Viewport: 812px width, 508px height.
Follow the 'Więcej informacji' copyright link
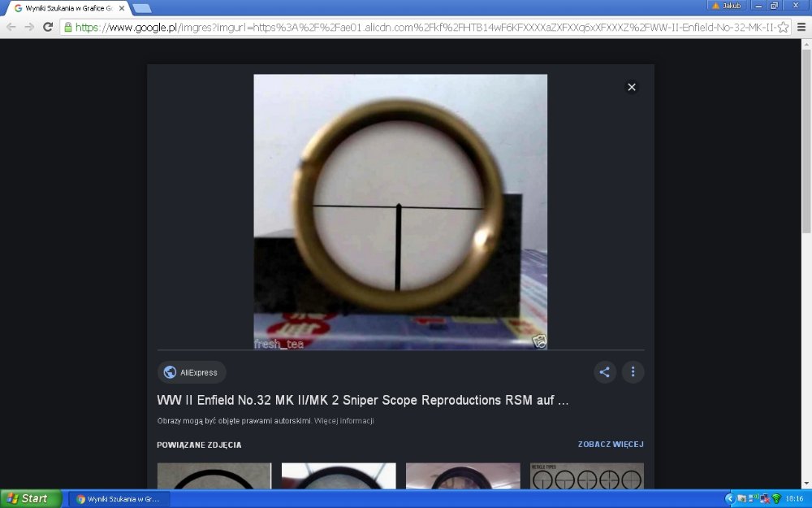pyautogui.click(x=343, y=421)
